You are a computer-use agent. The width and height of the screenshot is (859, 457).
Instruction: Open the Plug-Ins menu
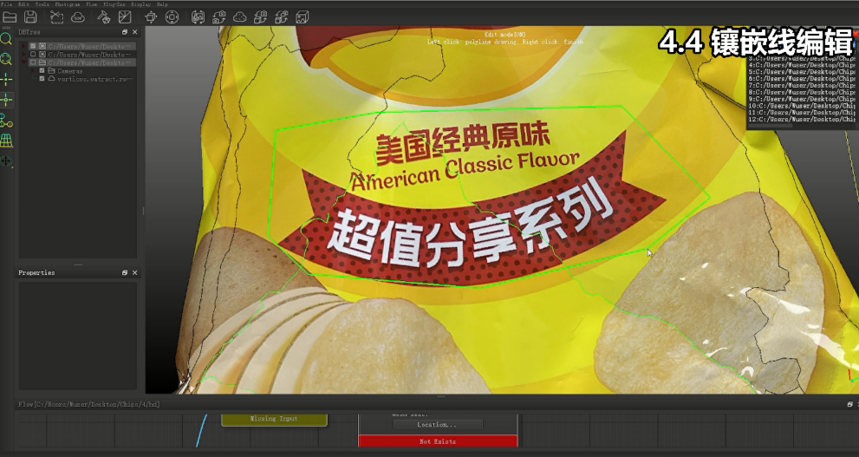[x=114, y=4]
